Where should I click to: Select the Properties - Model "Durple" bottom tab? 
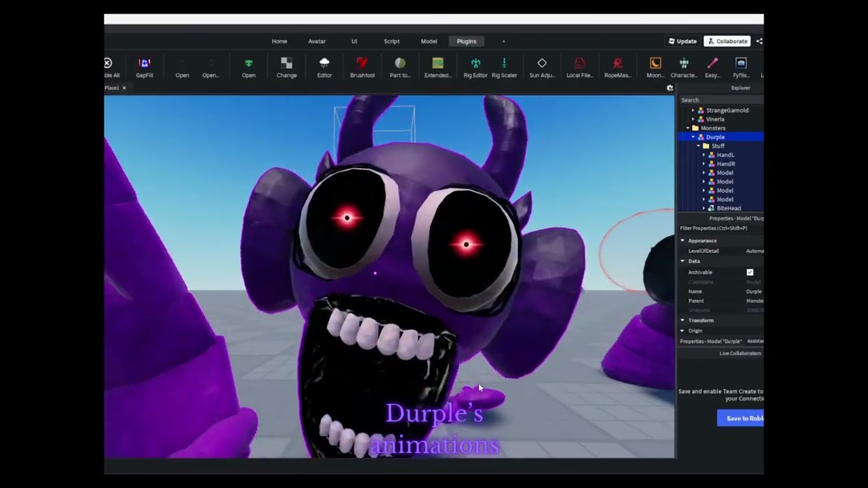711,342
